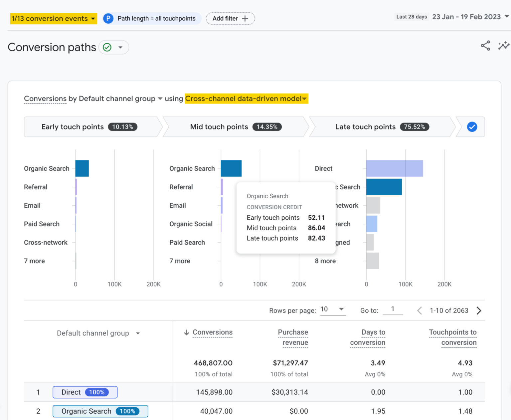The height and width of the screenshot is (420, 511).
Task: Share the Conversion paths report
Action: pos(485,46)
